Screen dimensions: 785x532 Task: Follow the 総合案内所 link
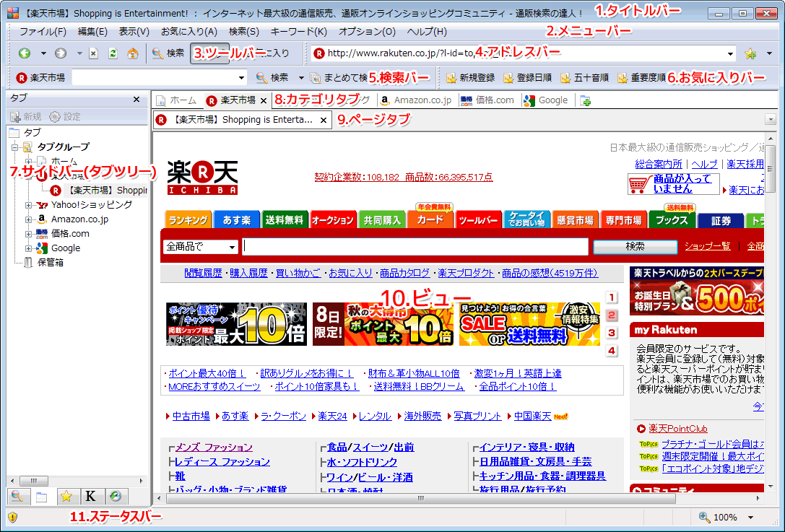[x=659, y=164]
